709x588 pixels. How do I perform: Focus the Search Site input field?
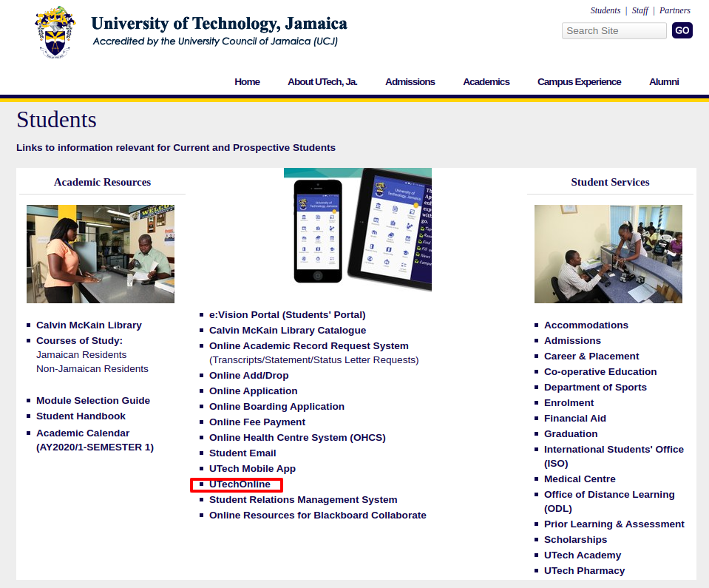tap(614, 31)
